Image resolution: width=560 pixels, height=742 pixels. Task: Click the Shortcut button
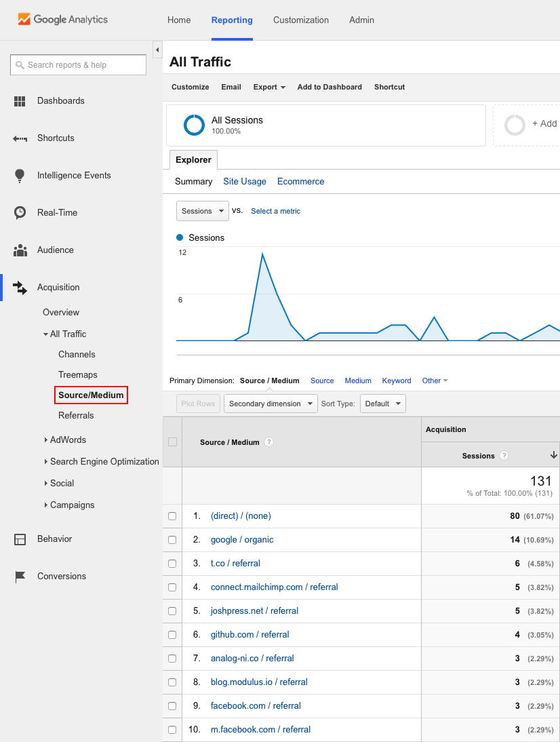pyautogui.click(x=389, y=87)
